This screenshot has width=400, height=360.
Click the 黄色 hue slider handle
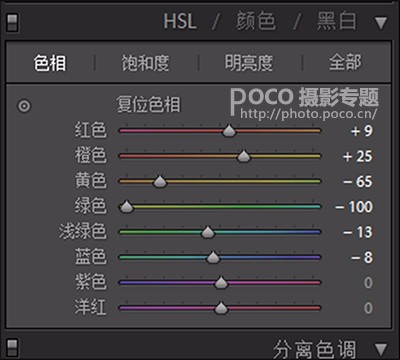point(160,181)
